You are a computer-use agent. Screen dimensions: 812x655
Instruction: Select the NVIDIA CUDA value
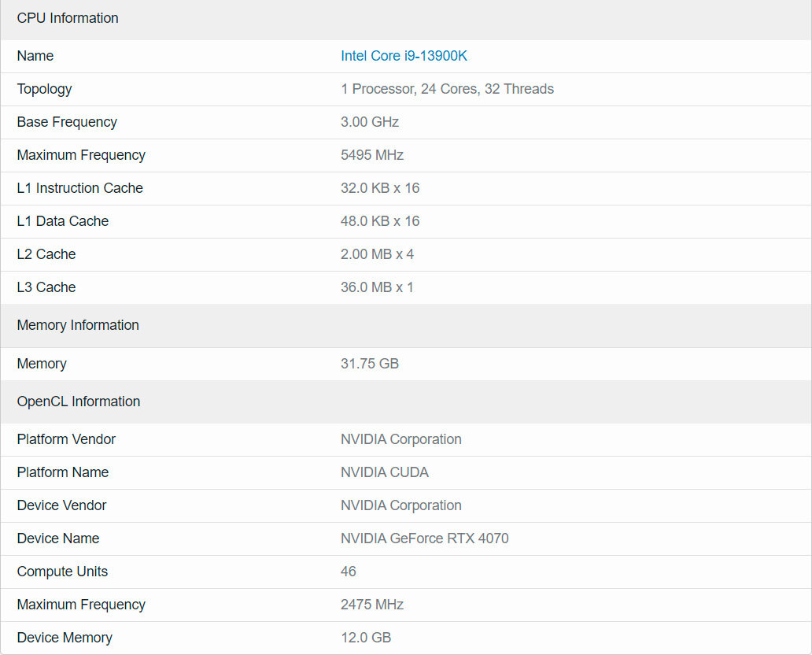pyautogui.click(x=385, y=472)
